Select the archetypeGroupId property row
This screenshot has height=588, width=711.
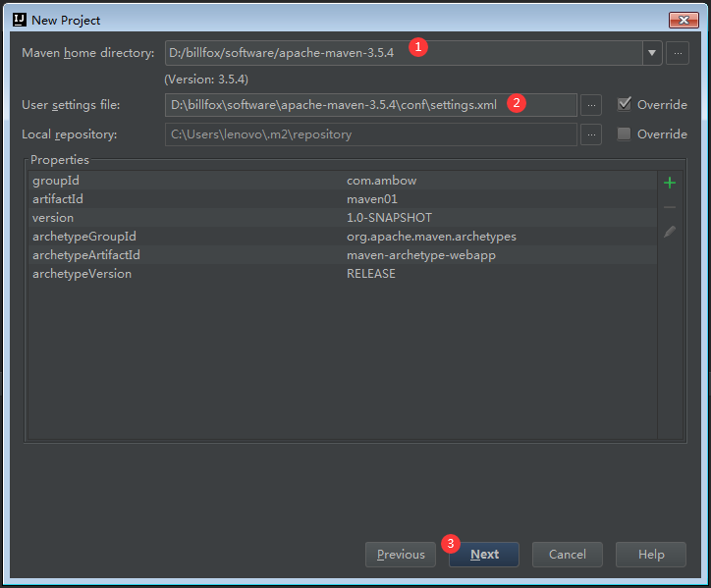click(x=343, y=237)
